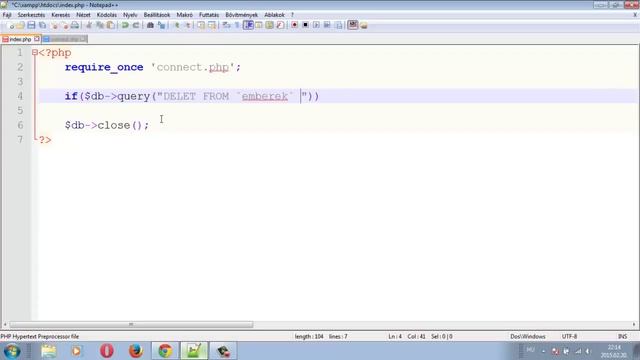Open user defined language icon
This screenshot has width=640, height=360.
[x=259, y=25]
